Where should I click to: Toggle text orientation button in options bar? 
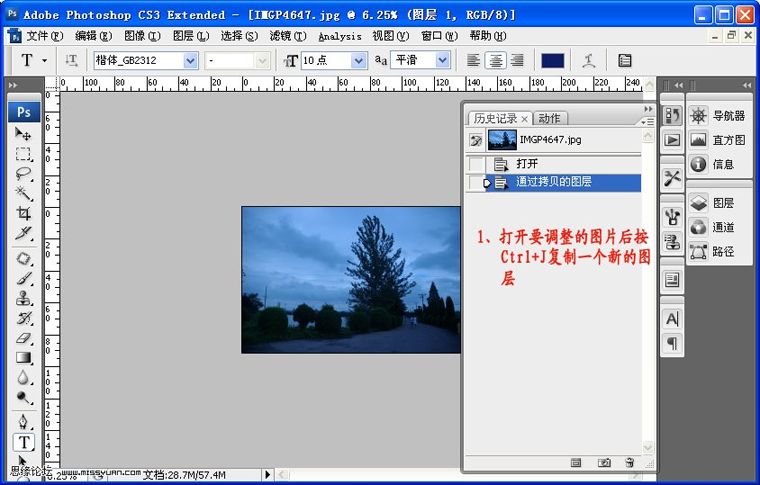click(71, 61)
